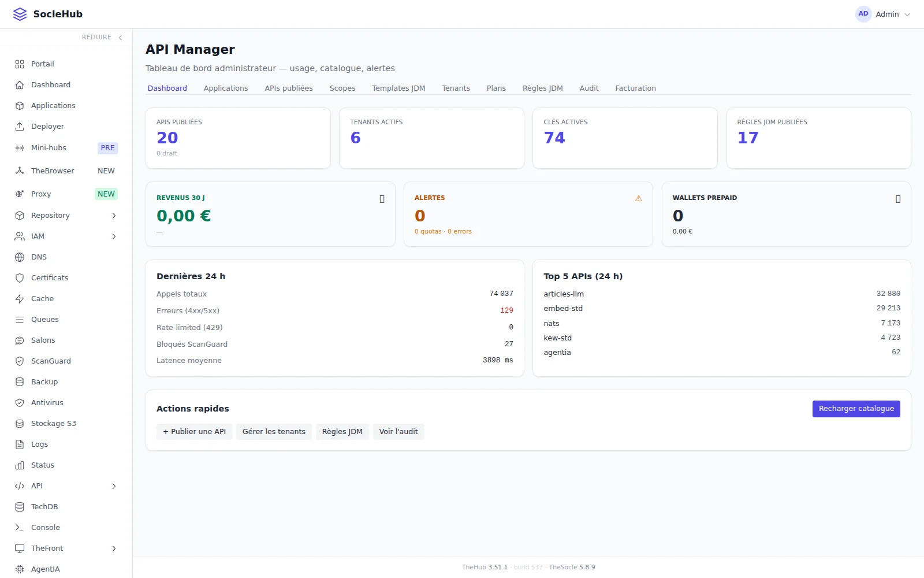Expand TheFront submenu chevron
Screen dimensions: 924x578
pos(114,549)
